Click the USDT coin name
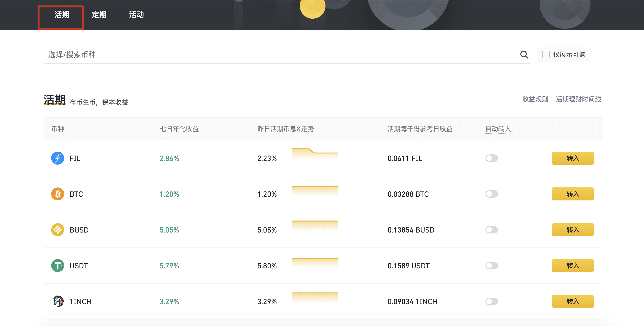 click(79, 266)
